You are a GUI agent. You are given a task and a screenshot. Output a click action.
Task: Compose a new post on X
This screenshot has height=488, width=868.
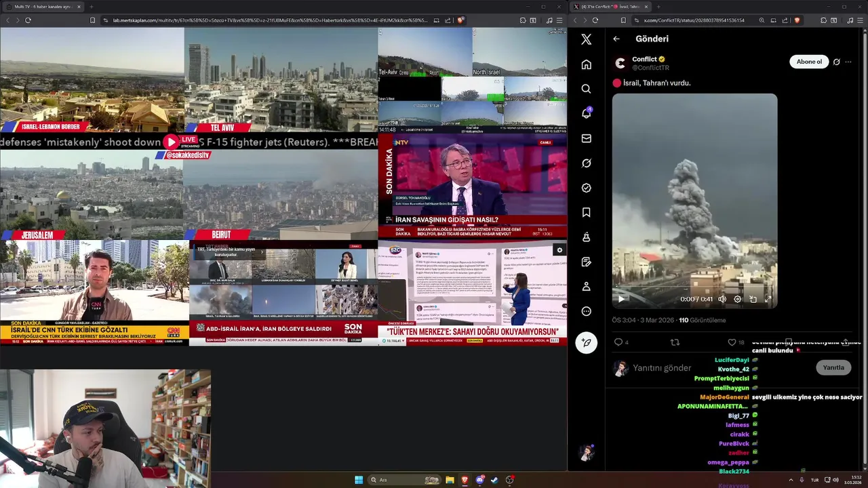(x=586, y=342)
